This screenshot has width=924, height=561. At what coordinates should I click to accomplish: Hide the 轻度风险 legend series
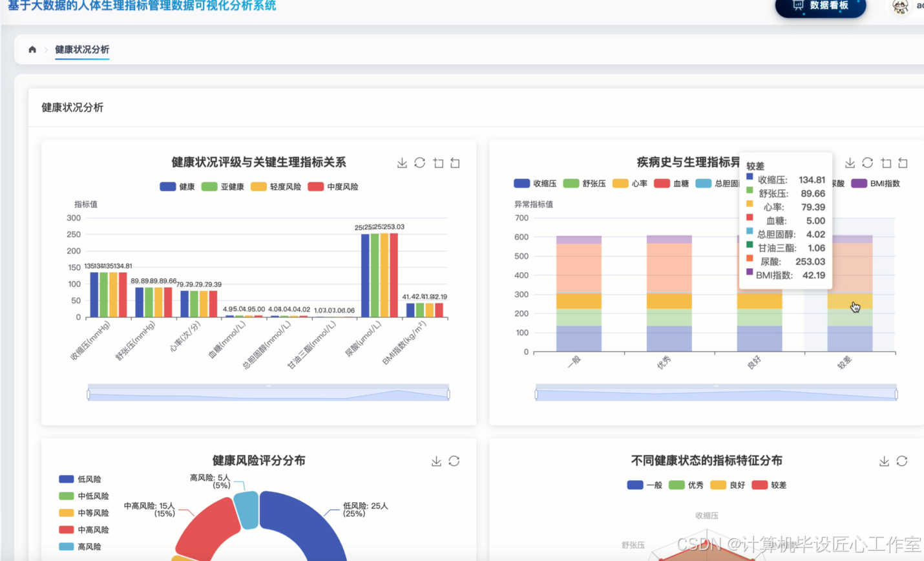pyautogui.click(x=276, y=187)
